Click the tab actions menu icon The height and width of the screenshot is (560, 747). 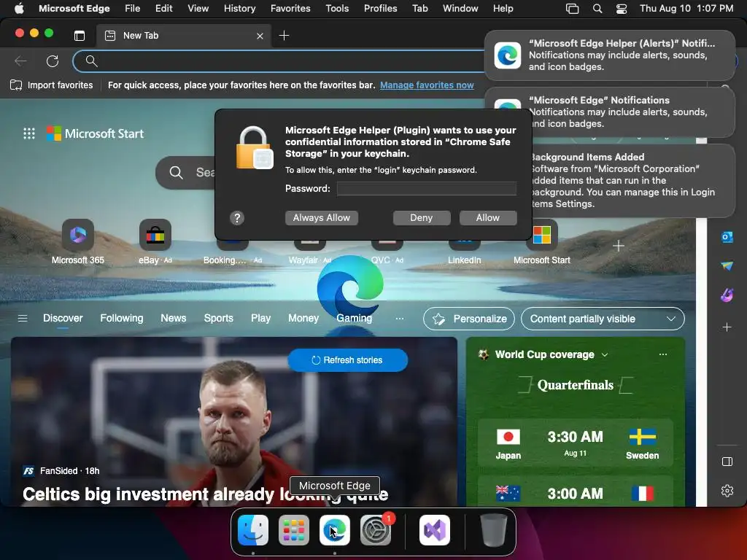80,36
